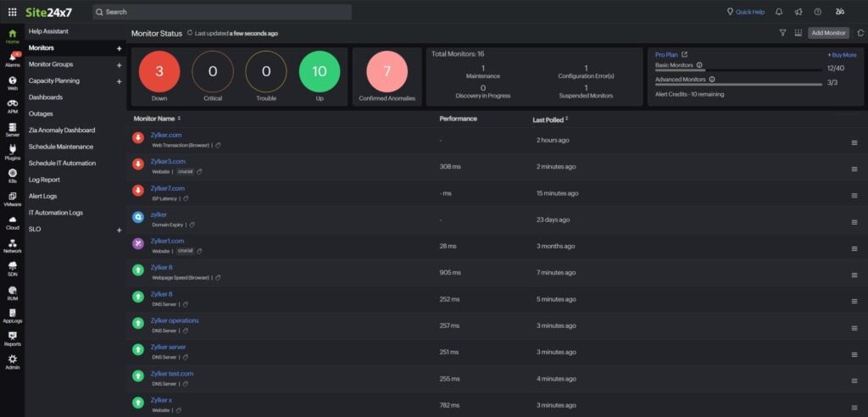The image size is (868, 417).
Task: Show the Basic Monitors info icon
Action: pyautogui.click(x=699, y=65)
